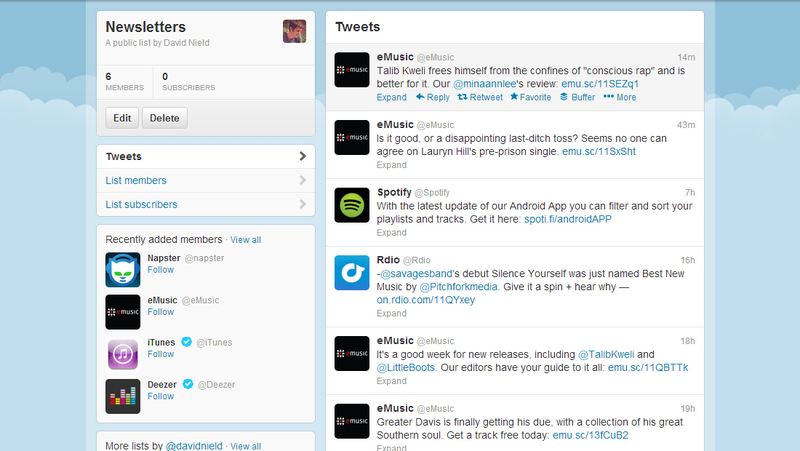
Task: Open the 6 Members count
Action: (x=124, y=82)
